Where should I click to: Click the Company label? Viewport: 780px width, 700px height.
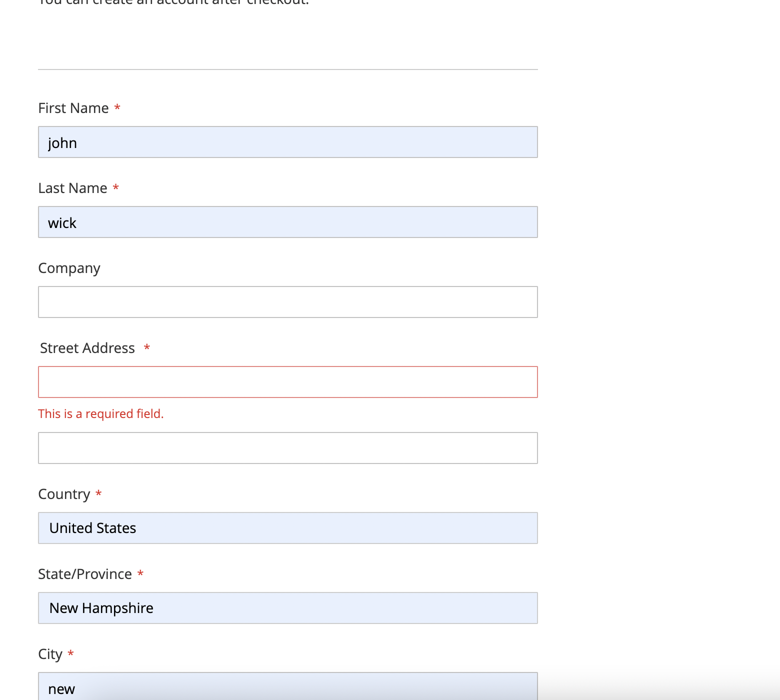click(x=69, y=267)
